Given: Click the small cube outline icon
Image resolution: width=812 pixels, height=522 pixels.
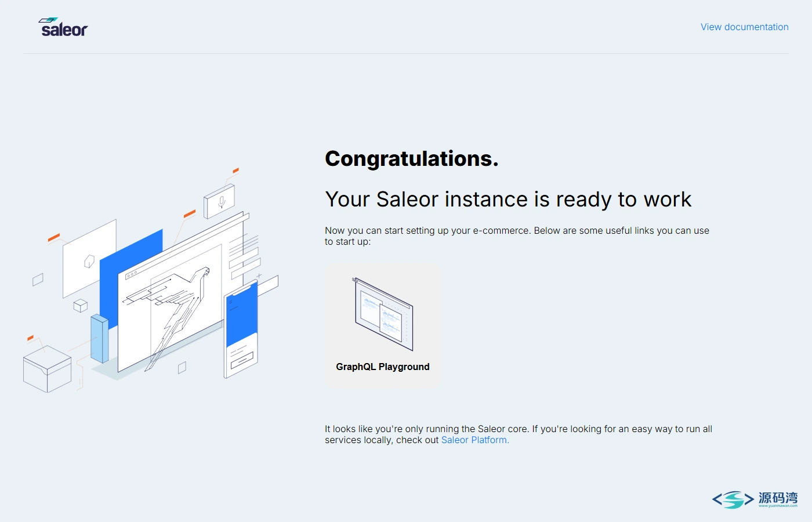Looking at the screenshot, I should point(80,306).
